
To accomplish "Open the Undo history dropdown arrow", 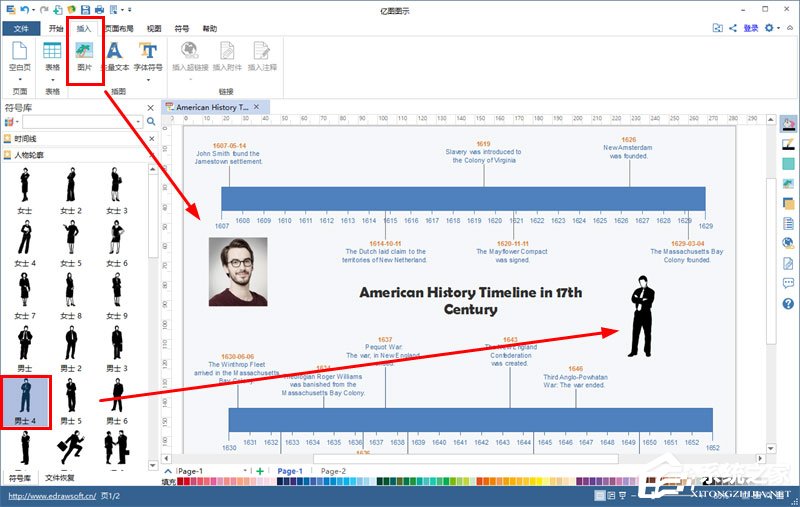I will pyautogui.click(x=33, y=10).
